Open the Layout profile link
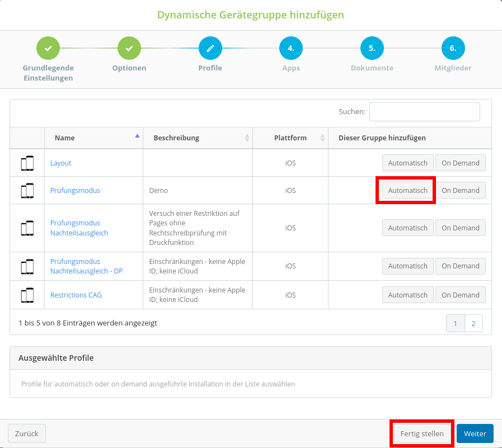The height and width of the screenshot is (448, 502). pos(61,163)
